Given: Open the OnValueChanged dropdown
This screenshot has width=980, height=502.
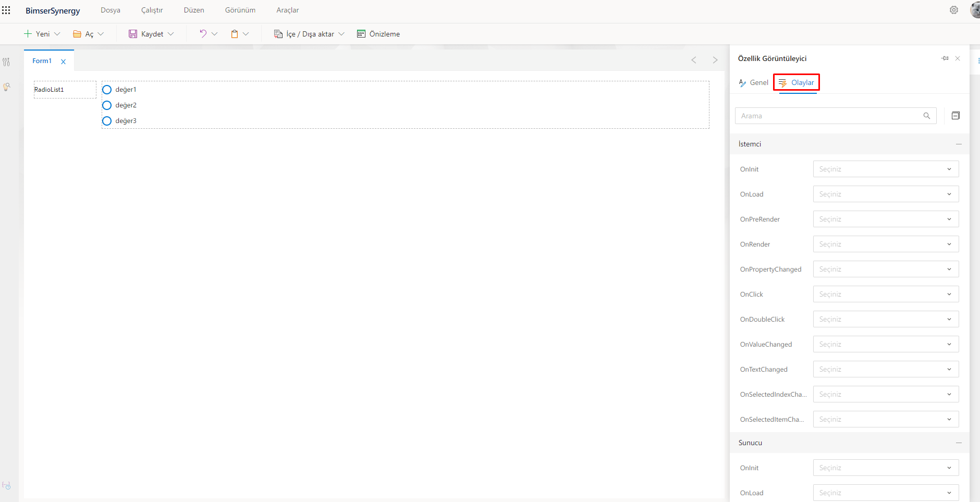Looking at the screenshot, I should 886,344.
